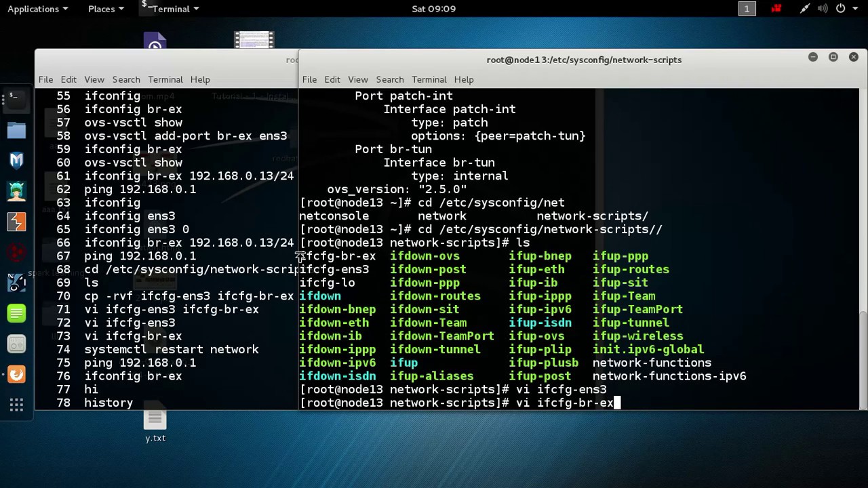Click 'init.ipv6-global' in listing
Screen dimensions: 868x488
tap(648, 350)
